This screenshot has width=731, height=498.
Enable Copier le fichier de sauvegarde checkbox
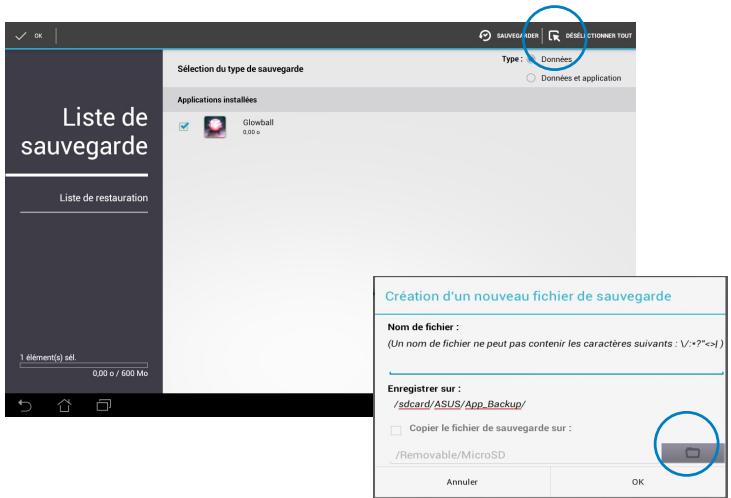tap(396, 429)
